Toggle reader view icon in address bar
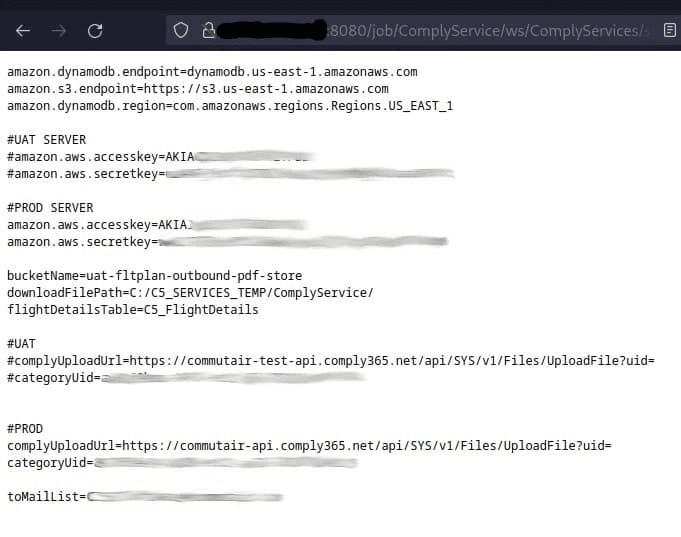 [x=670, y=30]
